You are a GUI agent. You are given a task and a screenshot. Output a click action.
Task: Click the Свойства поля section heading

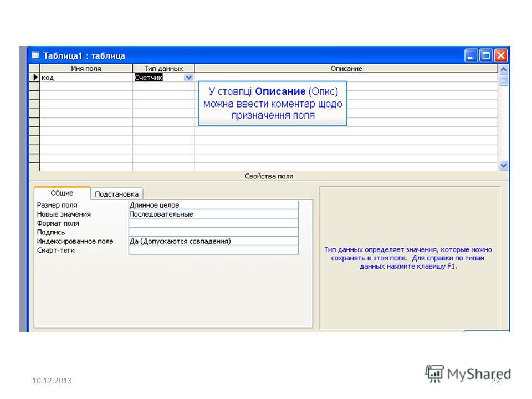tap(269, 176)
